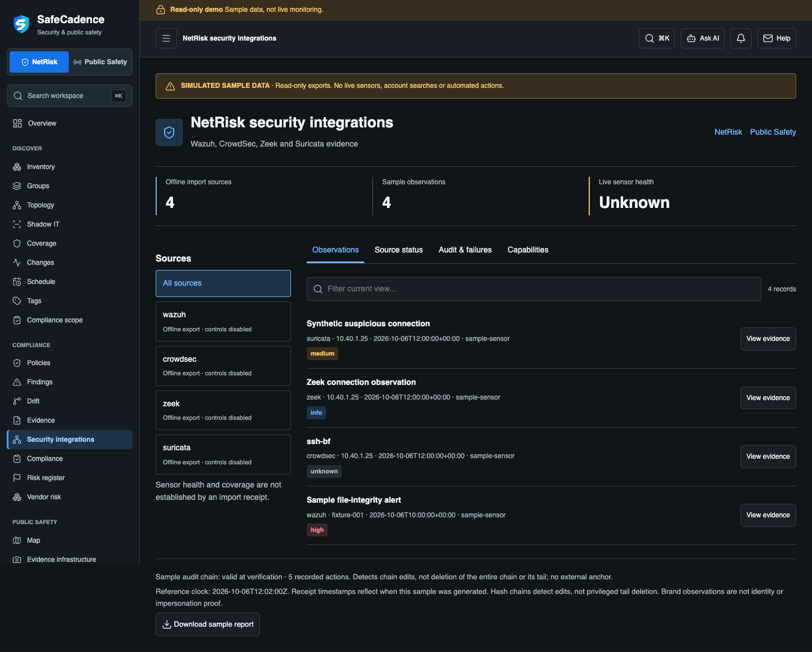
Task: Switch workspace to NetRisk
Action: coord(39,62)
